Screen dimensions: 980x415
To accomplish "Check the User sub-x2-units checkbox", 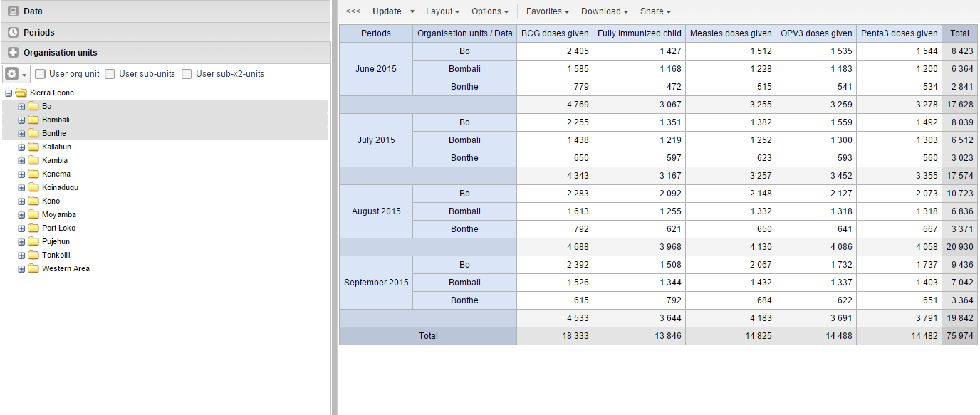I will click(x=187, y=74).
